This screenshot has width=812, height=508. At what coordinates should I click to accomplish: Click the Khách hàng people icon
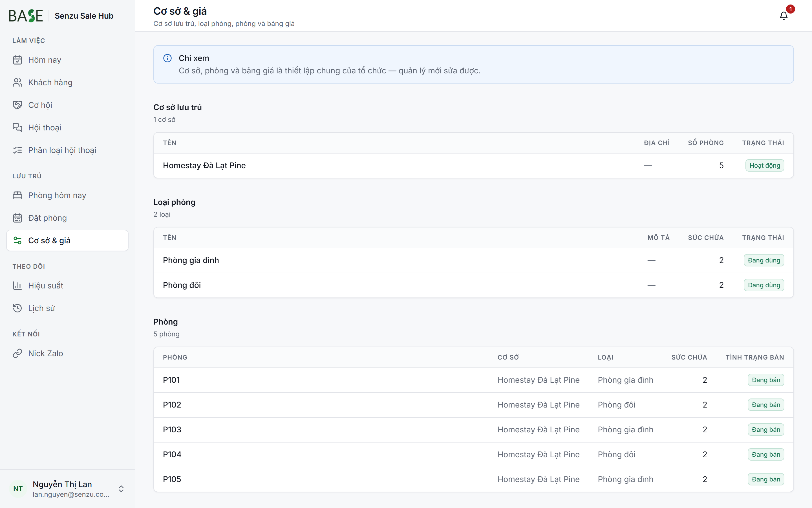(x=17, y=82)
